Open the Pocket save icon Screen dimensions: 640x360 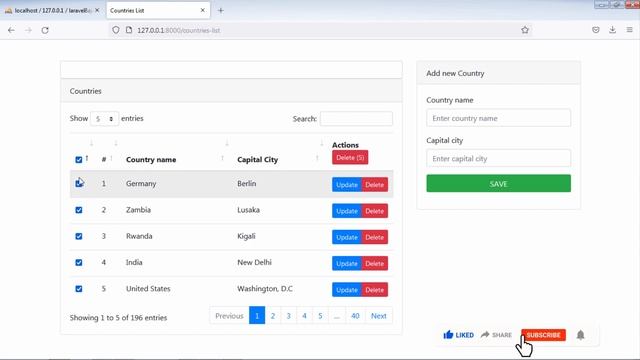tap(596, 30)
